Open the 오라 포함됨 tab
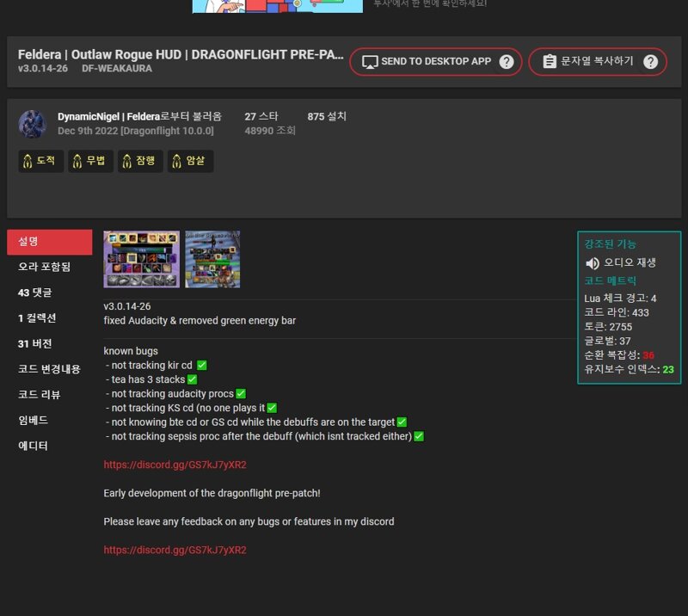The height and width of the screenshot is (616, 688). (x=50, y=267)
